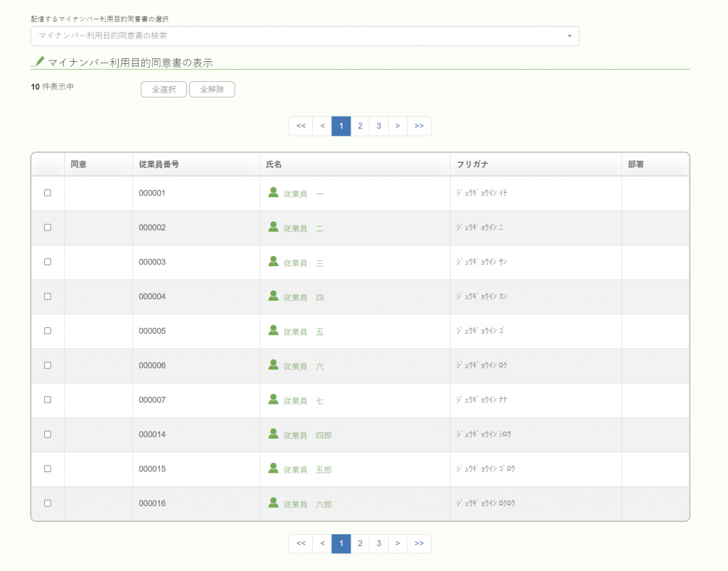
Task: Advance to next page with bottom > button
Action: click(398, 543)
